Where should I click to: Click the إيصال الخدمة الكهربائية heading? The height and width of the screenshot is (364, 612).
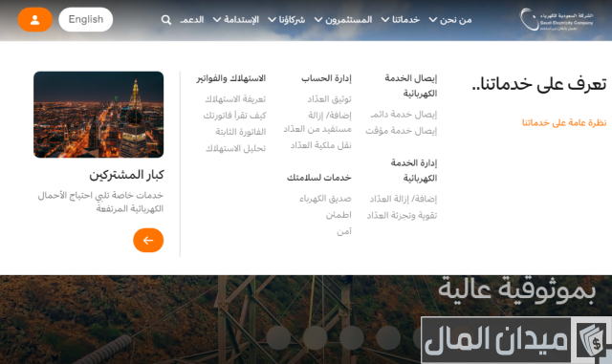(x=410, y=86)
